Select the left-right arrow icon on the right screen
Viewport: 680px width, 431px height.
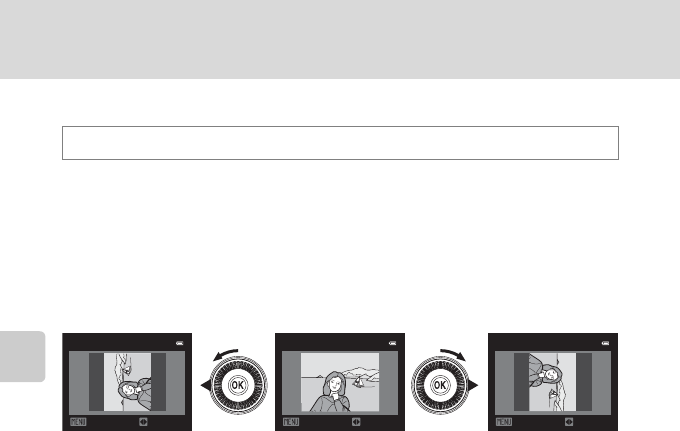pos(569,422)
